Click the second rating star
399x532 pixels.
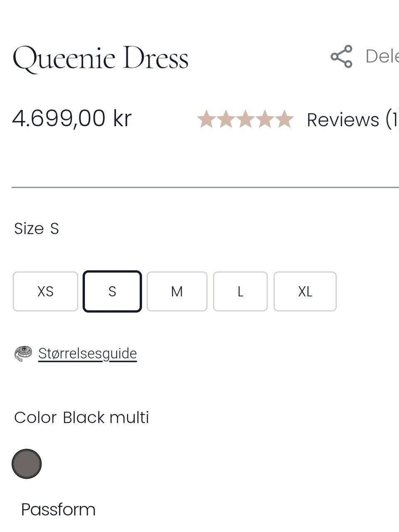(x=226, y=119)
